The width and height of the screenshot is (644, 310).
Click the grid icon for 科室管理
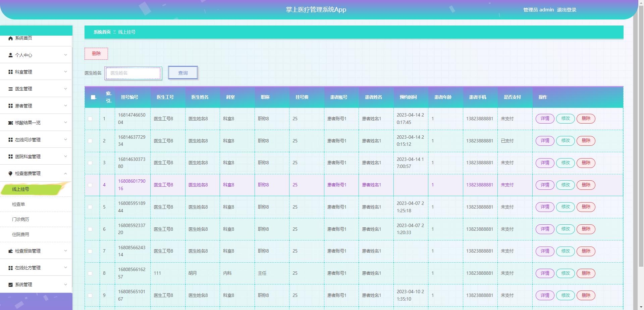[10, 72]
